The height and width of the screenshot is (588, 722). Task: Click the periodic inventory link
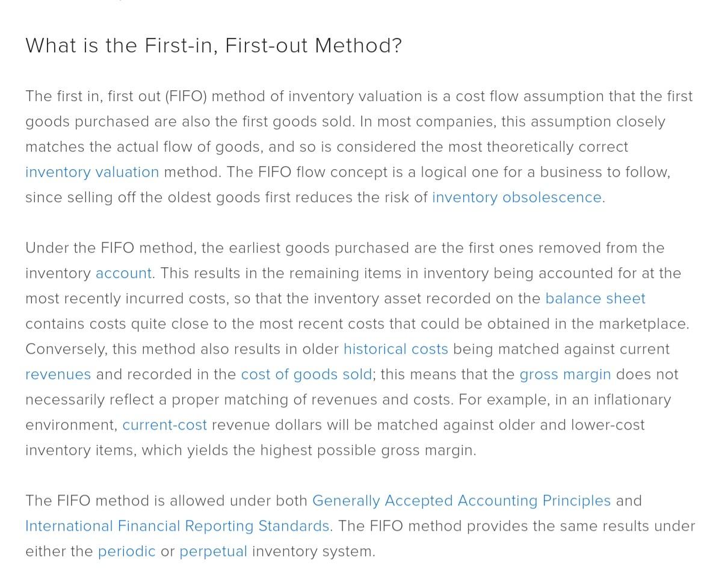(x=126, y=551)
